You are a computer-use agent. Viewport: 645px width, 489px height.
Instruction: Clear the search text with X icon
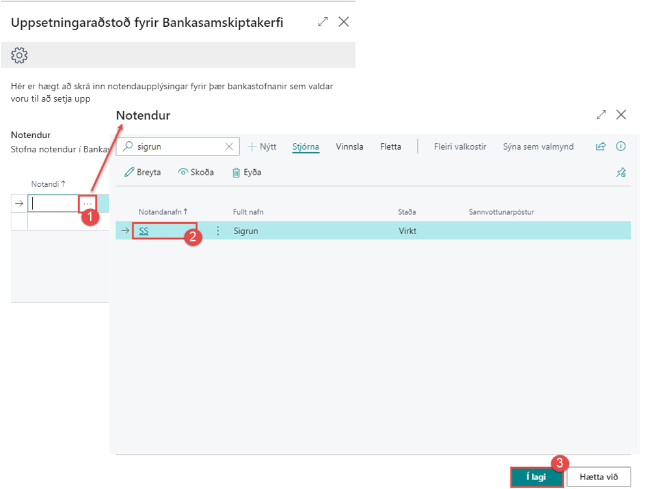click(x=229, y=146)
